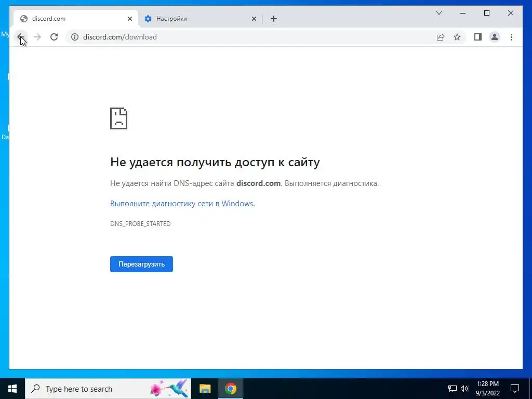Close the Chrome window
The height and width of the screenshot is (399, 532).
[511, 13]
